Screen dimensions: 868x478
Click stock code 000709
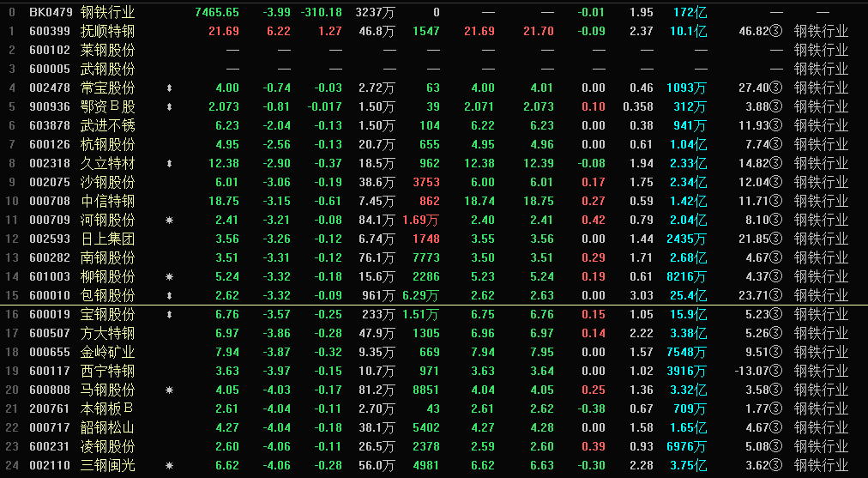click(x=50, y=221)
